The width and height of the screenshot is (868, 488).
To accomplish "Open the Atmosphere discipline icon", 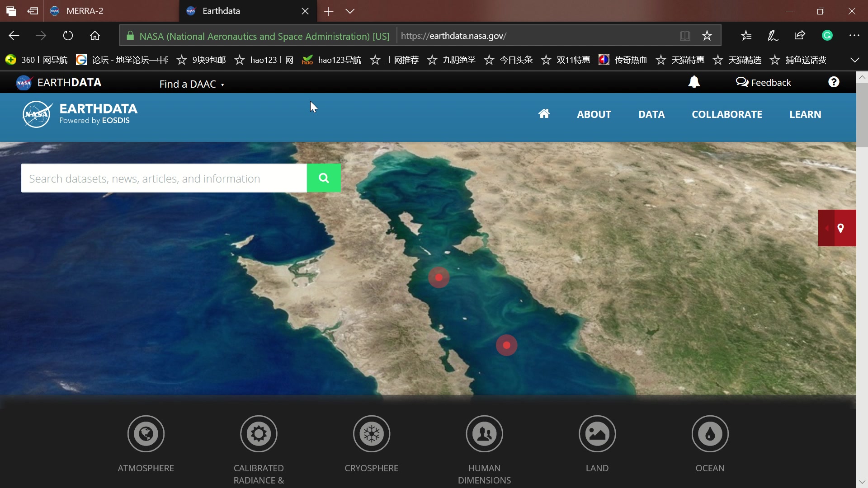I will tap(146, 434).
